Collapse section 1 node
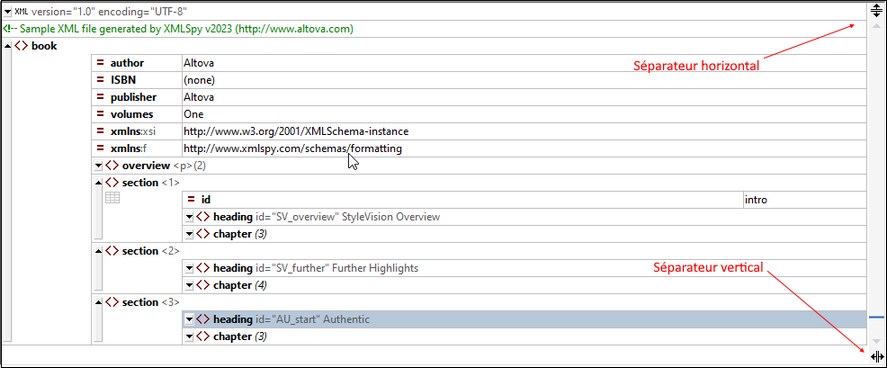Image resolution: width=887 pixels, height=368 pixels. [x=98, y=183]
